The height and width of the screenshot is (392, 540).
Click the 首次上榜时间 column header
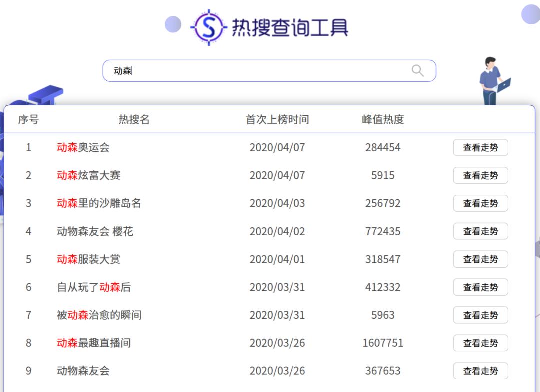[277, 120]
